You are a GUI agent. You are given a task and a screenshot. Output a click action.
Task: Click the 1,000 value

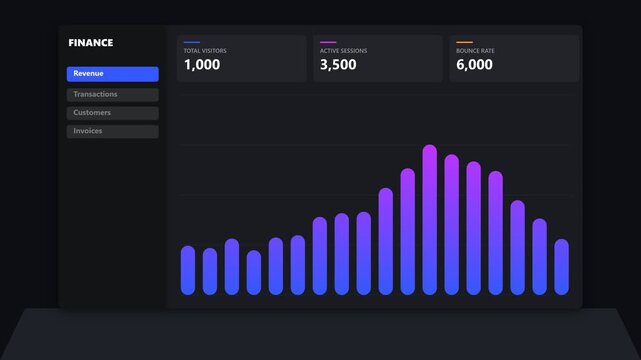point(202,65)
